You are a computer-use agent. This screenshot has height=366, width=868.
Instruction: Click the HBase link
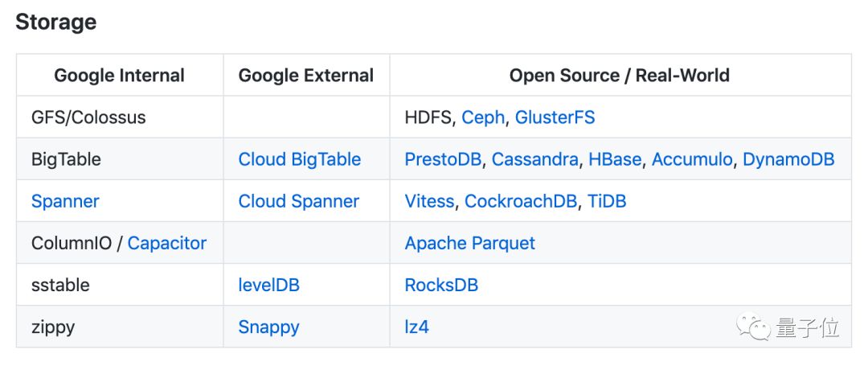[615, 159]
